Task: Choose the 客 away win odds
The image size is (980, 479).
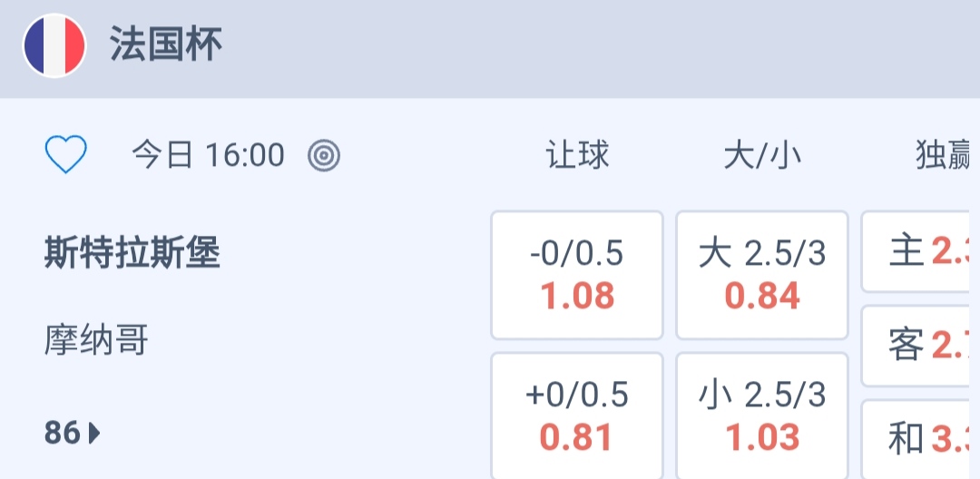Action: coord(918,346)
